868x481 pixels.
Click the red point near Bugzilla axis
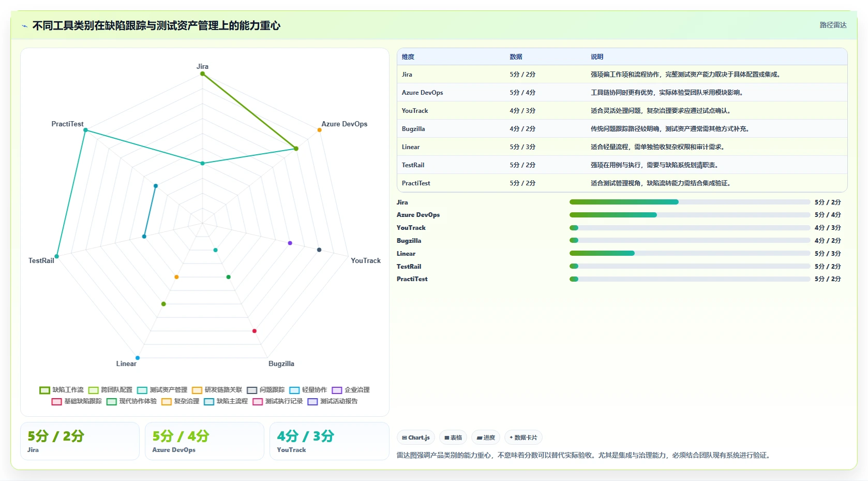(255, 331)
